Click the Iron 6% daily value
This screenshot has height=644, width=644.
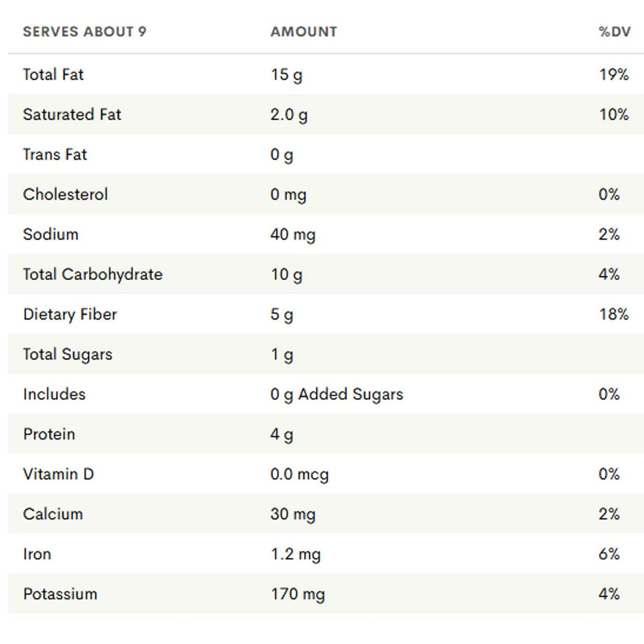[609, 554]
